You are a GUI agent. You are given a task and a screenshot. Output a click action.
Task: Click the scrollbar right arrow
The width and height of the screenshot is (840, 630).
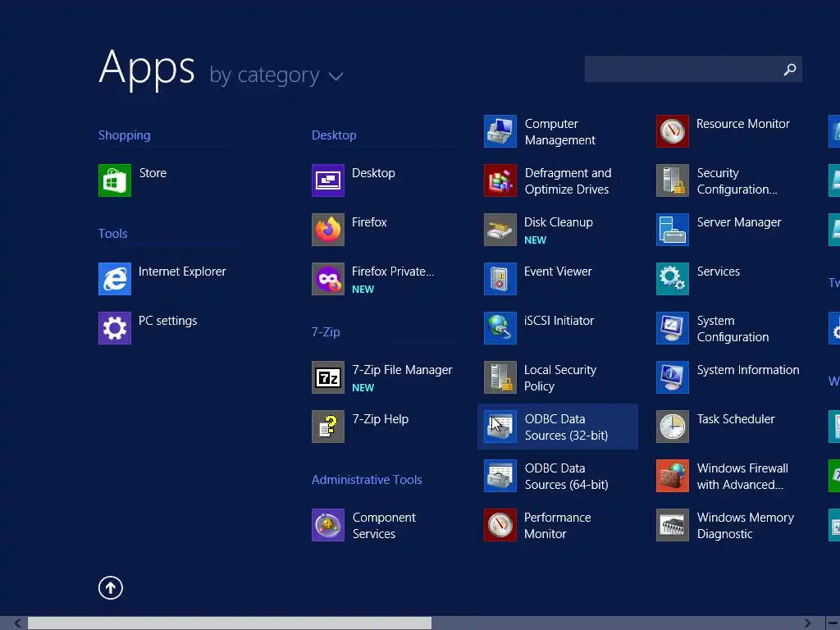point(807,623)
